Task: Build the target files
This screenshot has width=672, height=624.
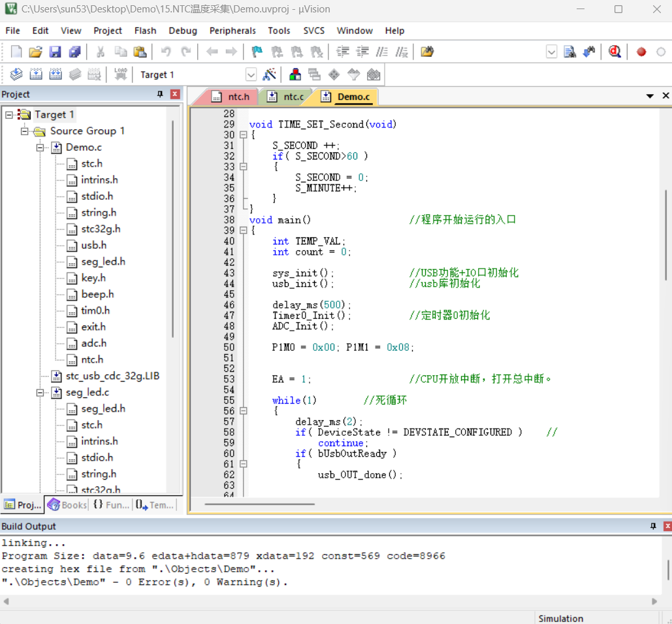Action: (x=36, y=74)
